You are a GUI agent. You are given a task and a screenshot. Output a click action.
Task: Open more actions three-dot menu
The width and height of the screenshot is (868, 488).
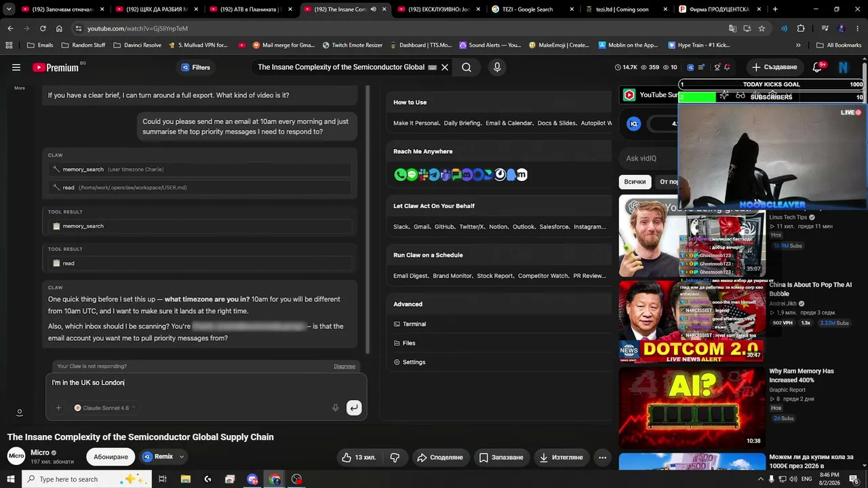[x=602, y=457]
